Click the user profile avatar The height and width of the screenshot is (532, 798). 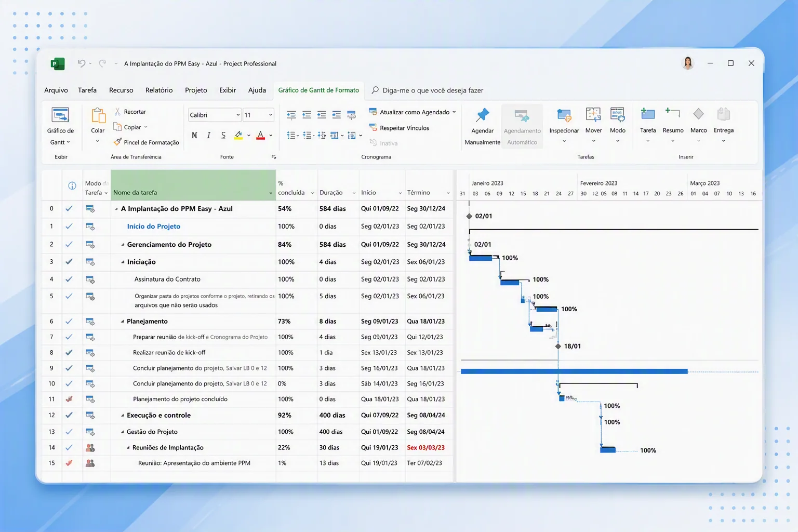[688, 63]
